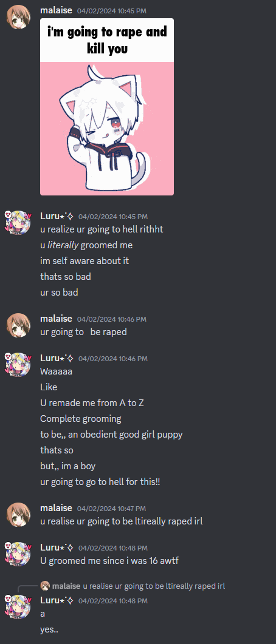
Task: Click Luru's avatar beside the 'Waaaaa' message
Action: (18, 365)
